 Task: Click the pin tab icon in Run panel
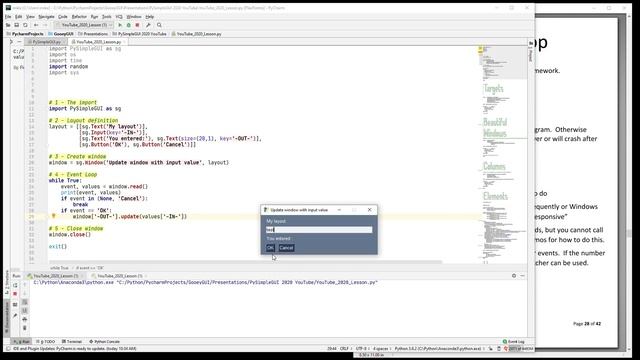[15, 316]
